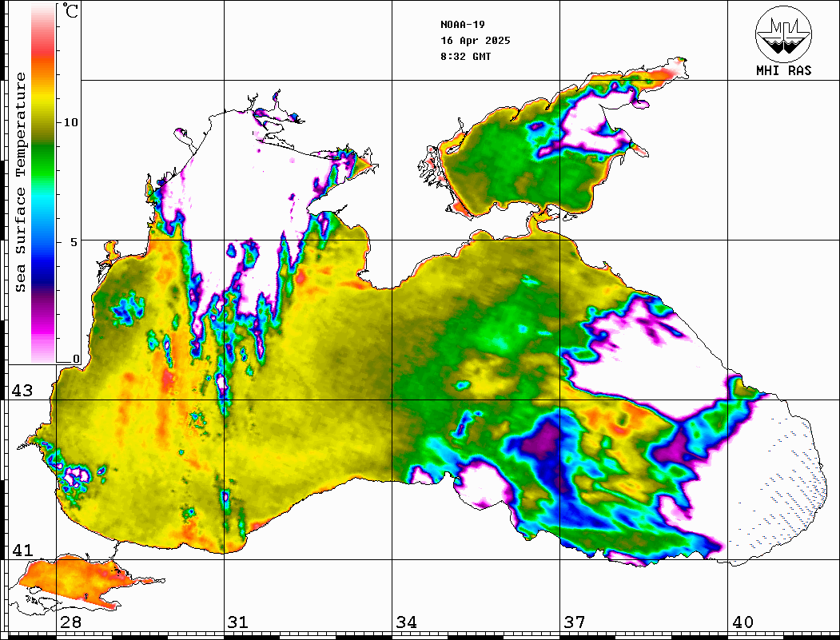Click the 8:32 GMT timestamp

coord(466,57)
